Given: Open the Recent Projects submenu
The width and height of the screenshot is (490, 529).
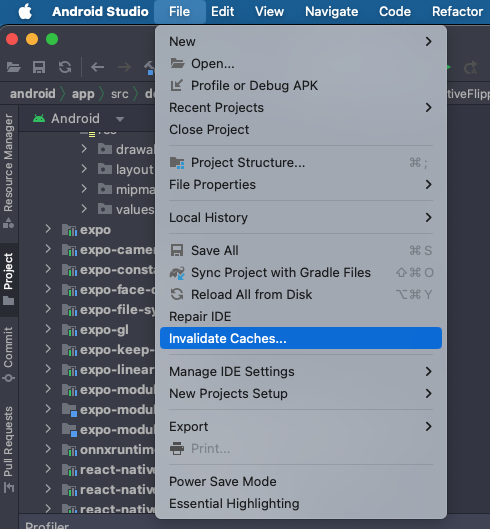Looking at the screenshot, I should tap(301, 108).
